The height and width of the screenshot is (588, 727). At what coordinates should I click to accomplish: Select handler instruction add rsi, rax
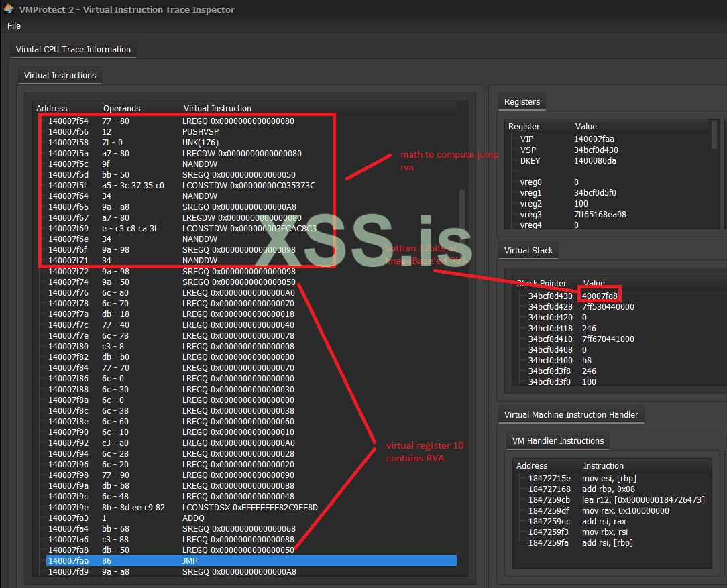619,521
